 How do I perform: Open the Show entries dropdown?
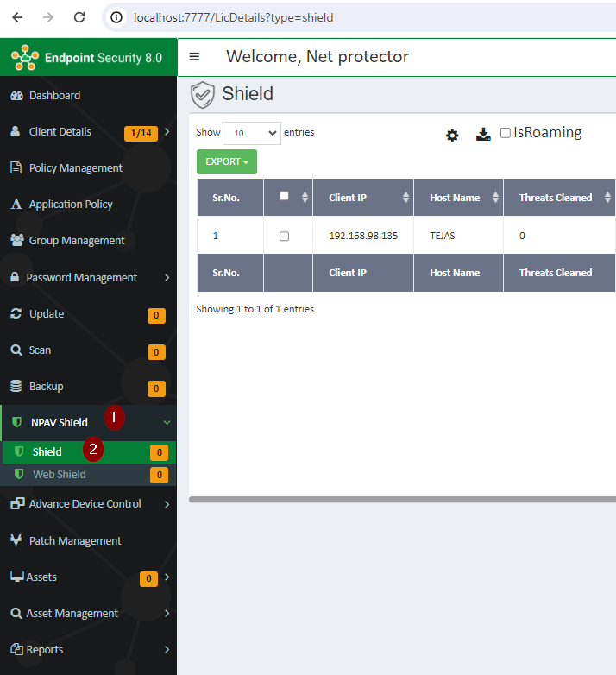pyautogui.click(x=252, y=133)
